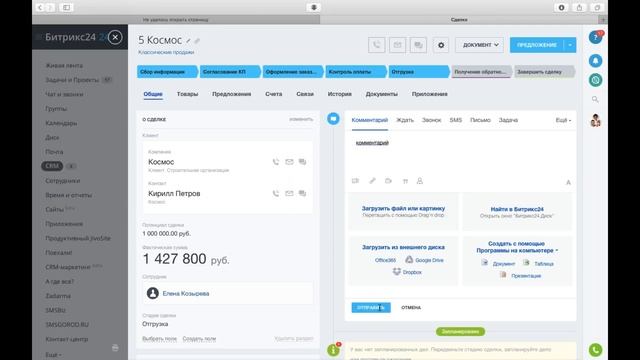The width and height of the screenshot is (640, 360).
Task: Expand arrow next to Предложение button
Action: [570, 45]
